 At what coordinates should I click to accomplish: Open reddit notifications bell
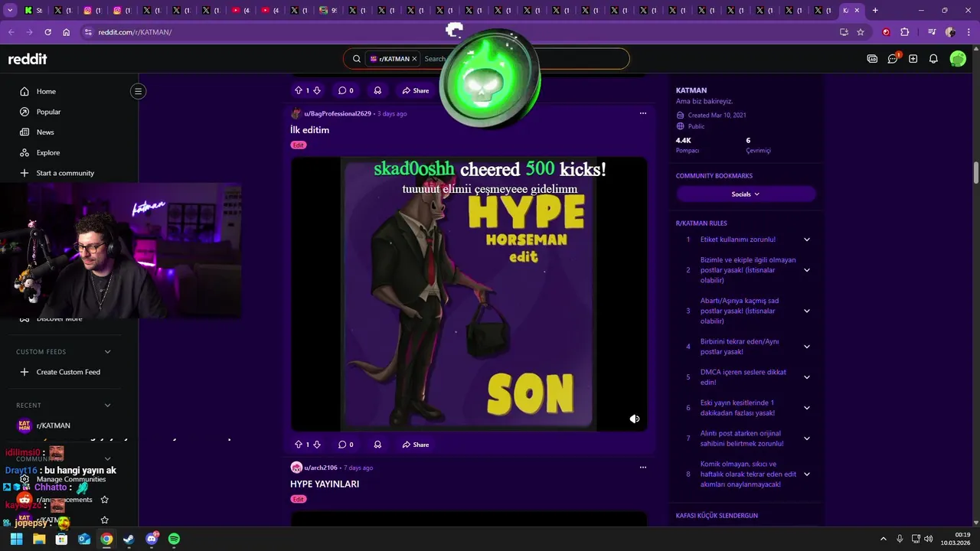click(933, 59)
